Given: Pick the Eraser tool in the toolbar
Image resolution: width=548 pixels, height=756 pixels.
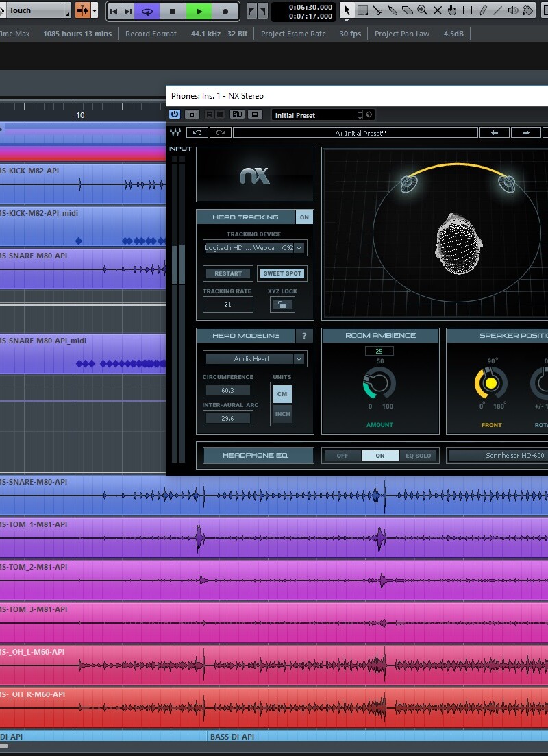Looking at the screenshot, I should tap(408, 11).
